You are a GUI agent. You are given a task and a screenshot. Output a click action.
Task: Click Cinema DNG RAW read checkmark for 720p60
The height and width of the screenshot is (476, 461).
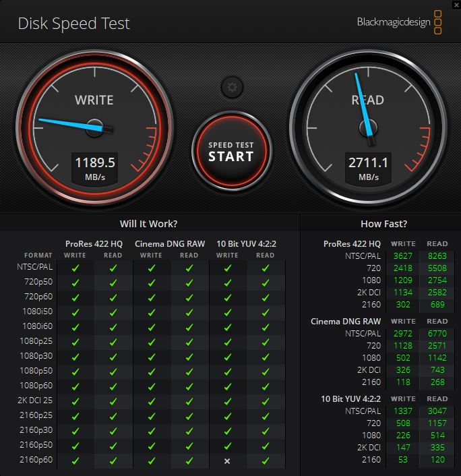coord(189,297)
